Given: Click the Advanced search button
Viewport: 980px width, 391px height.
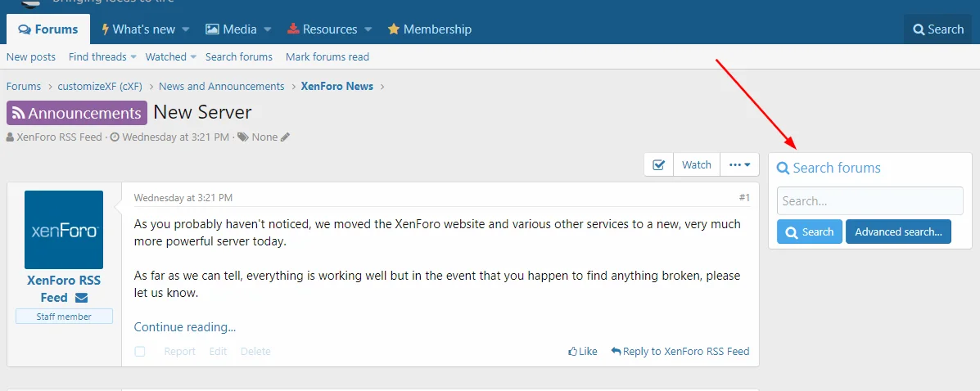Looking at the screenshot, I should 898,232.
